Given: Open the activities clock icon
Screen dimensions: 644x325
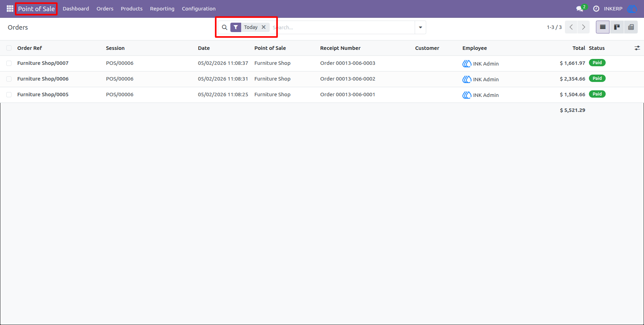Looking at the screenshot, I should pos(596,8).
